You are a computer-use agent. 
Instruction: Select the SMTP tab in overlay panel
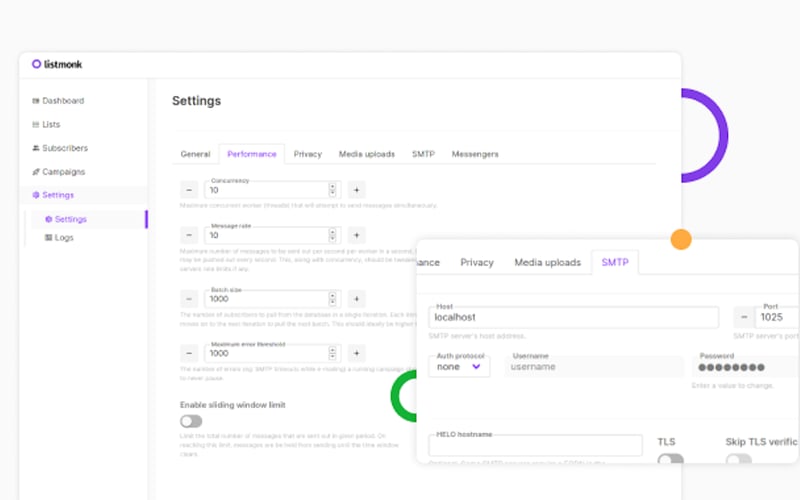615,262
